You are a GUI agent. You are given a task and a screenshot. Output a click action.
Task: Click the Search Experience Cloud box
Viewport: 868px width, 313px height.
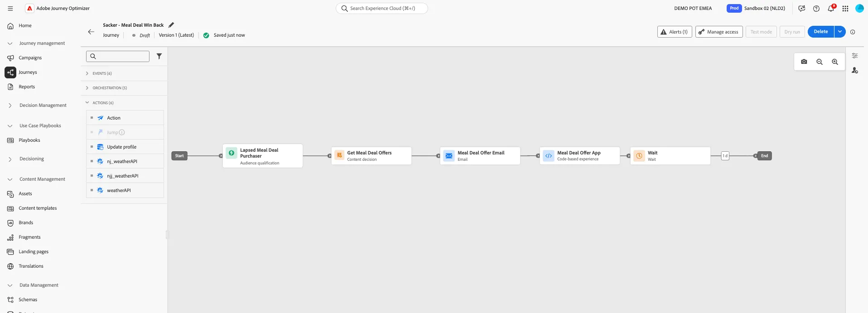pyautogui.click(x=382, y=8)
